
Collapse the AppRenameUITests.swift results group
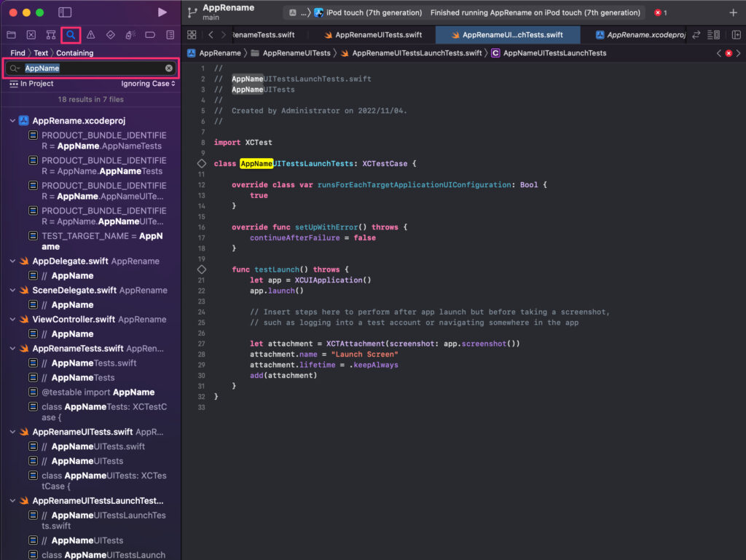12,432
